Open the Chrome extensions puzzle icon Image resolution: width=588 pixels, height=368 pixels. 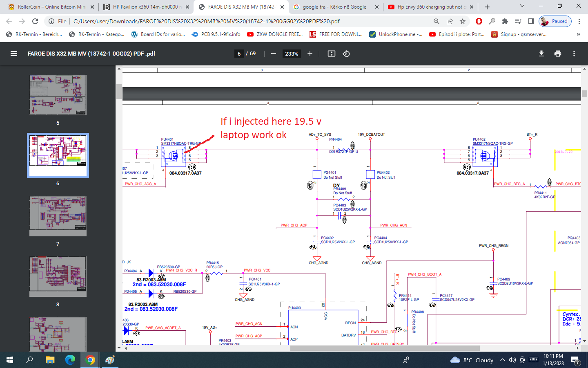pyautogui.click(x=505, y=21)
